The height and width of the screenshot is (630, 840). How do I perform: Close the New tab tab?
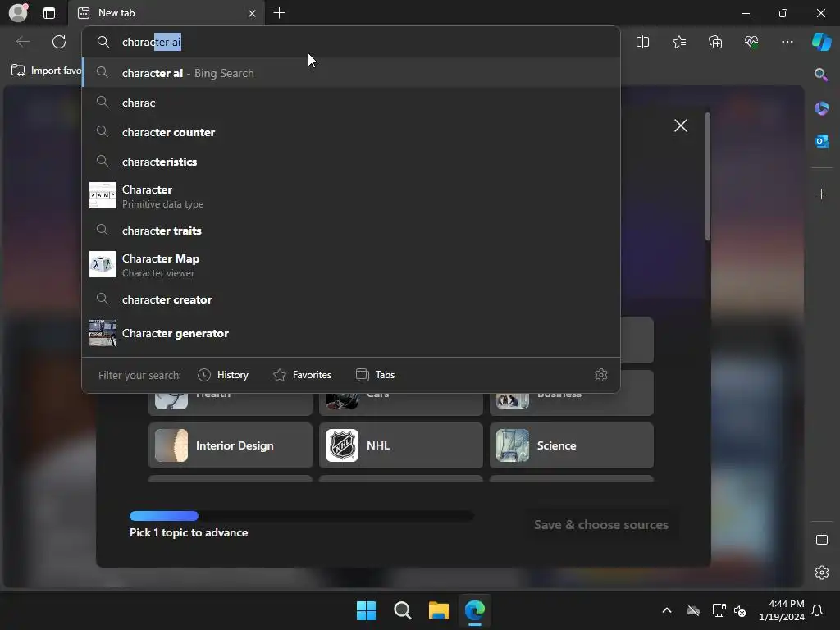click(x=252, y=13)
